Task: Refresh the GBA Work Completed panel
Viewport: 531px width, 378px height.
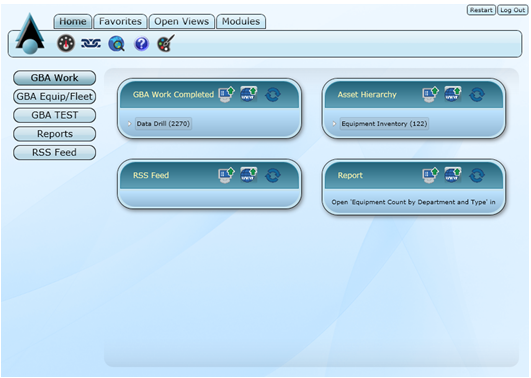Action: [x=273, y=94]
